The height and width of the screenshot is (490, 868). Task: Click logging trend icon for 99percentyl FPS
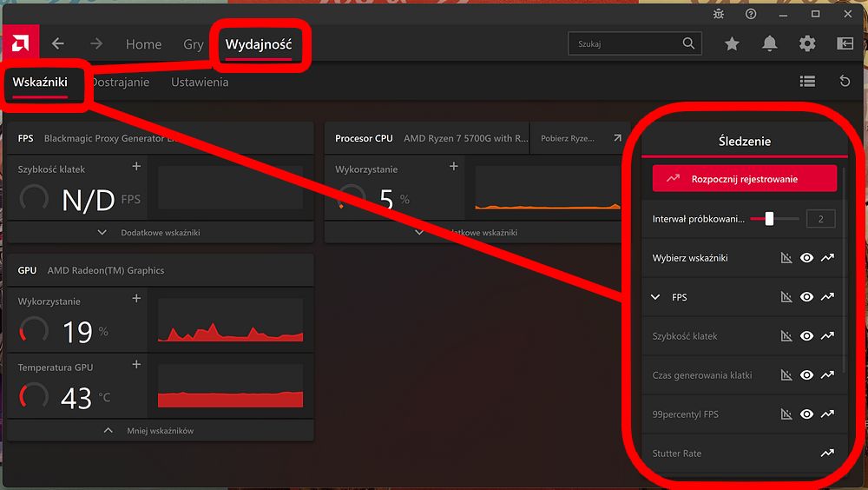point(827,414)
